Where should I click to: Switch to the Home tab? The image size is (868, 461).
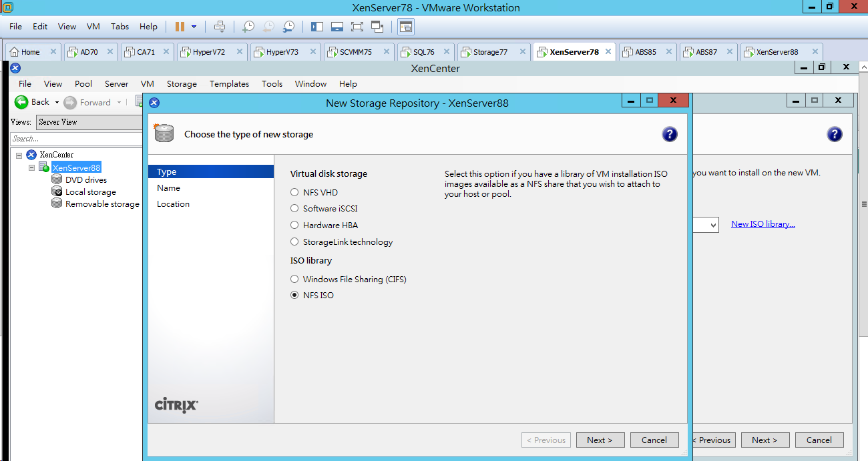[30, 52]
